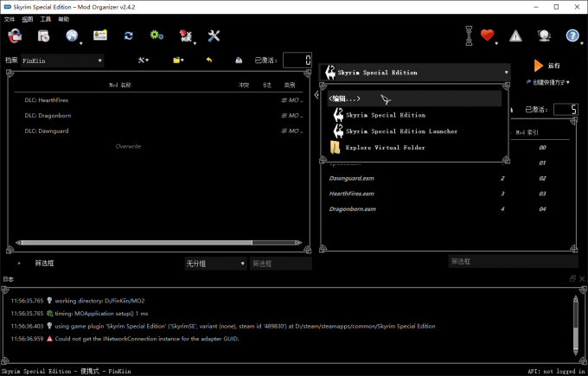Click API: not logged in status text

point(556,371)
